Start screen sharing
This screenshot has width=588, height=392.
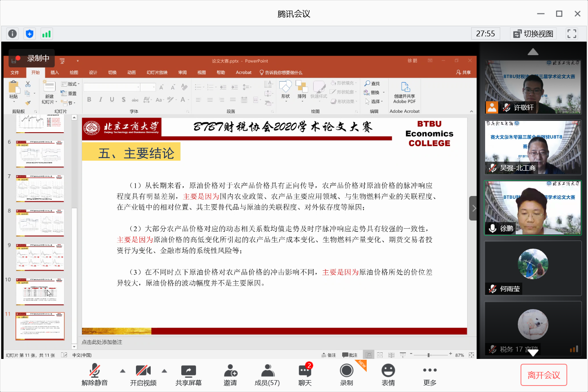click(x=189, y=374)
